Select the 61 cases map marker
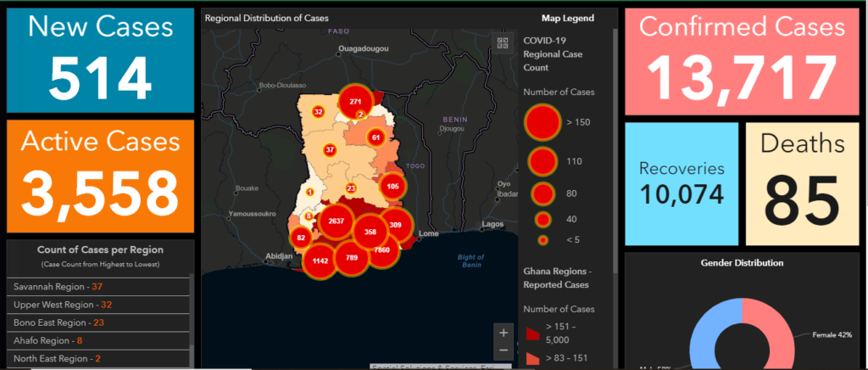Image resolution: width=868 pixels, height=370 pixels. pyautogui.click(x=376, y=138)
